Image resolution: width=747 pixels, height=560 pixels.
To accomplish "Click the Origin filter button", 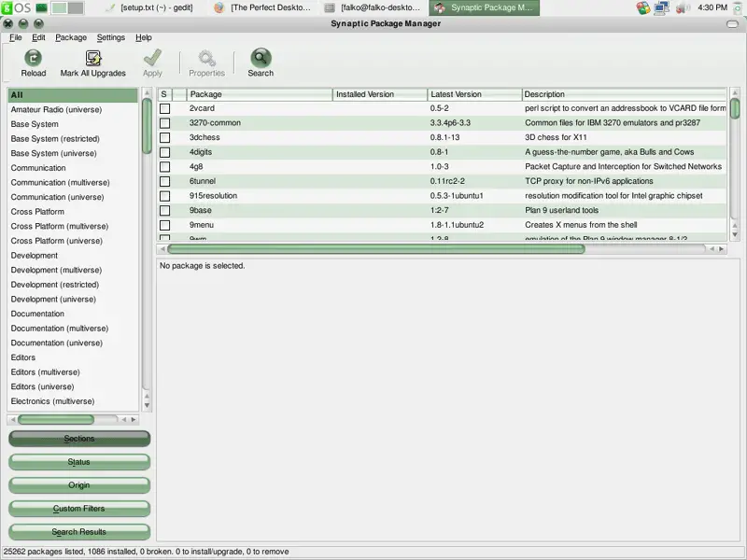I will tap(79, 485).
